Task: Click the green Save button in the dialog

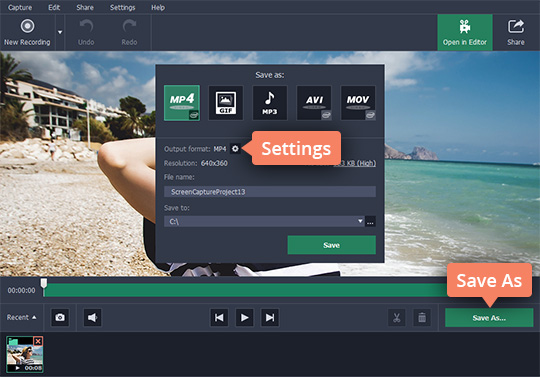Action: point(331,245)
